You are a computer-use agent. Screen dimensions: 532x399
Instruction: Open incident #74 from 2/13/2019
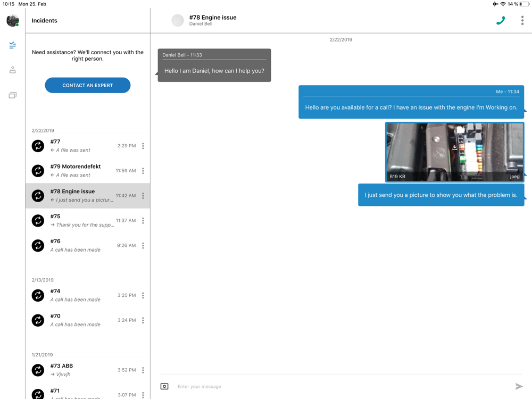point(88,295)
